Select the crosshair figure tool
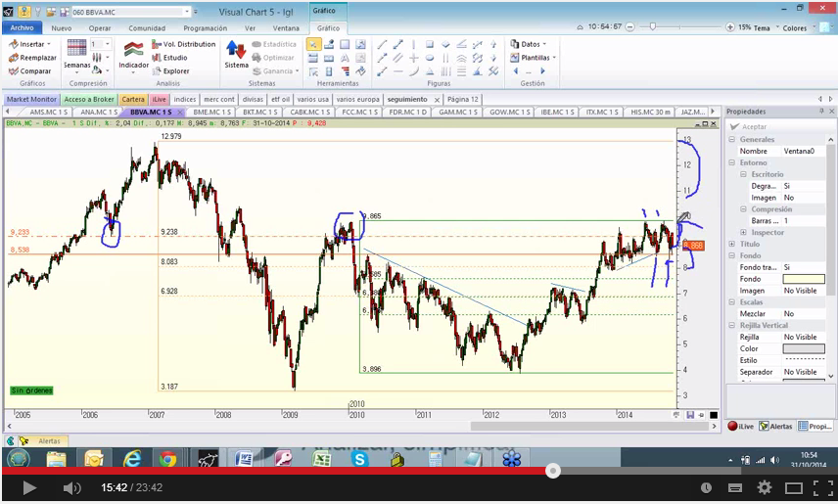This screenshot has height=504, width=838. pos(414,58)
